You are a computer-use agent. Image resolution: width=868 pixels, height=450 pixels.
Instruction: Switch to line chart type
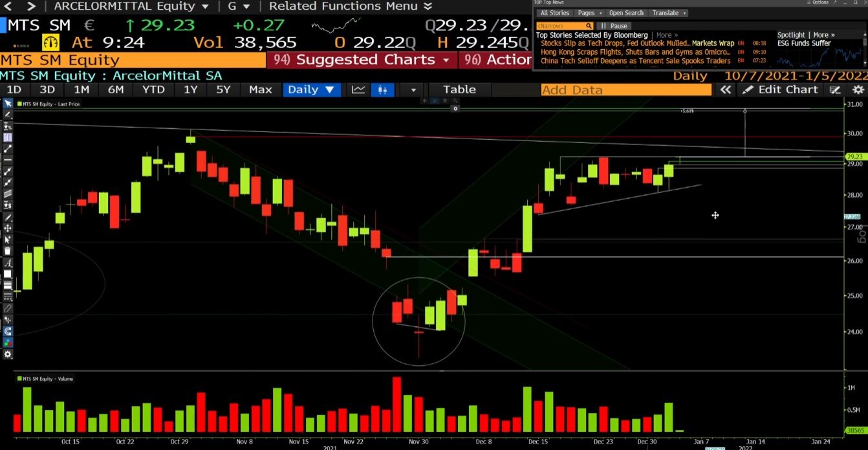[358, 90]
